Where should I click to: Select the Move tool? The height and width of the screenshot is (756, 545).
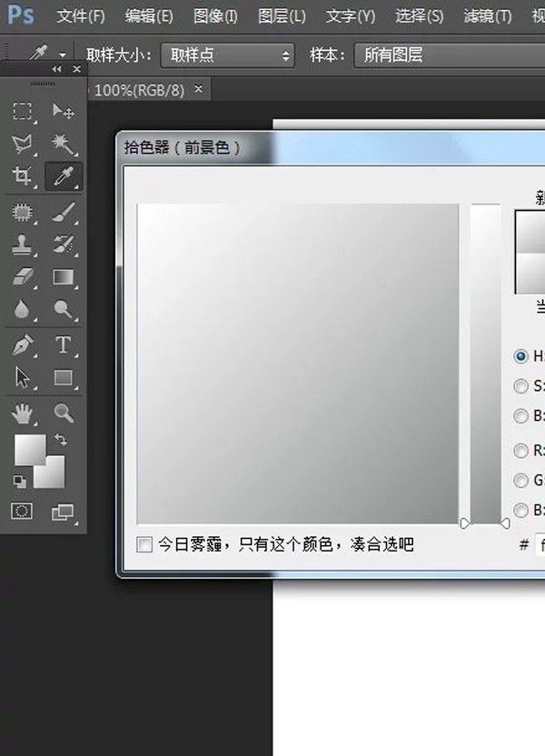[63, 112]
